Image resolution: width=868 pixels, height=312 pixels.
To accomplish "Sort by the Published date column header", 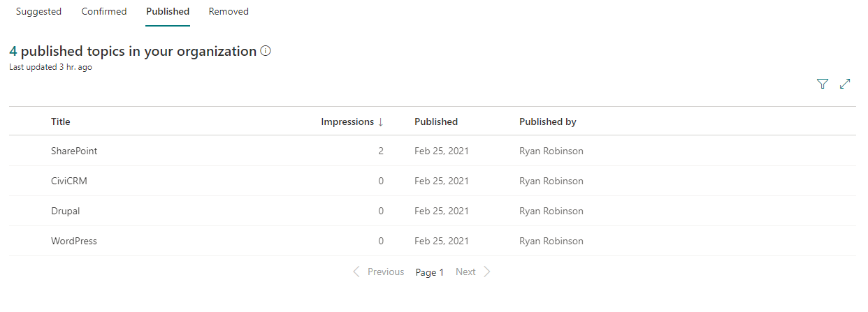I will coord(436,121).
